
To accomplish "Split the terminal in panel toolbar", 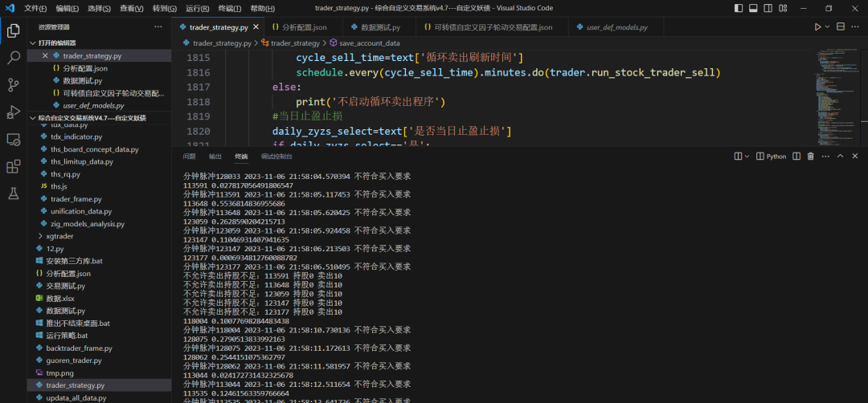I will pos(796,157).
